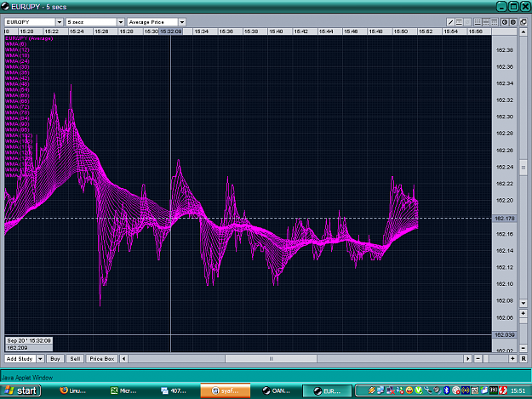532x399 pixels.
Task: Click the 162.24 price axis label
Action: pyautogui.click(x=505, y=167)
